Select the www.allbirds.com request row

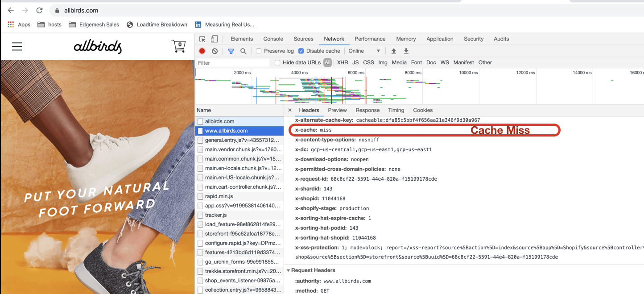[239, 131]
